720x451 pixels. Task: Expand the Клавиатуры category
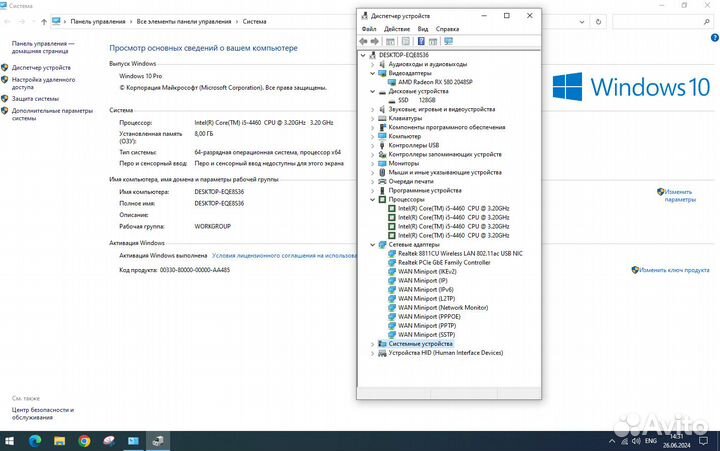[372, 118]
